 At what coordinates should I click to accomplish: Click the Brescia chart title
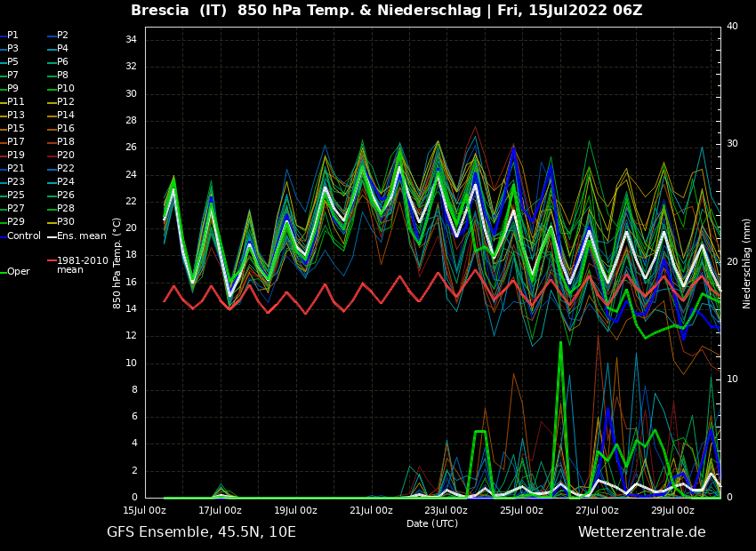click(x=386, y=11)
